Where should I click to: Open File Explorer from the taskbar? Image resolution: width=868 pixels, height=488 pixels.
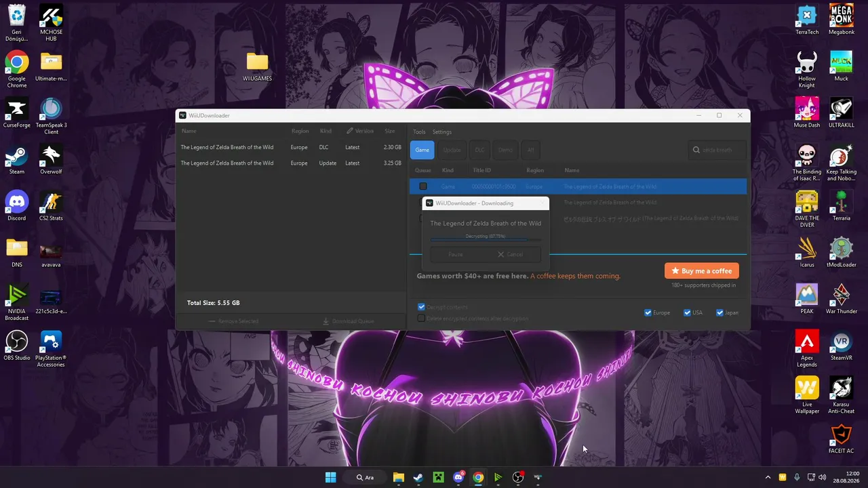[399, 477]
